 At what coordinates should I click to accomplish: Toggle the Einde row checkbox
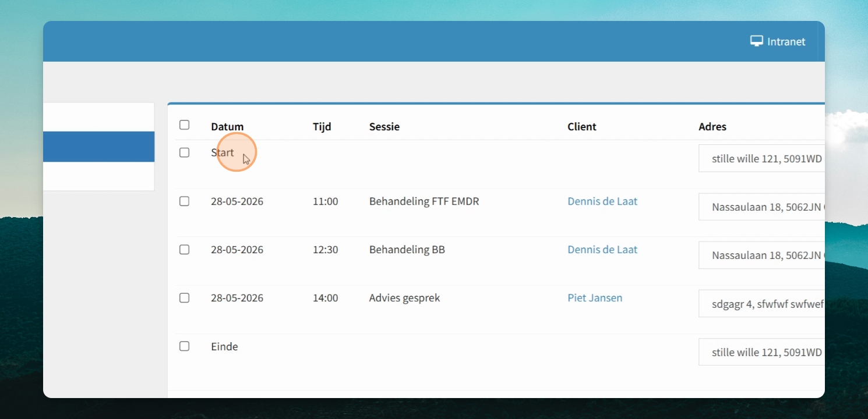[184, 346]
